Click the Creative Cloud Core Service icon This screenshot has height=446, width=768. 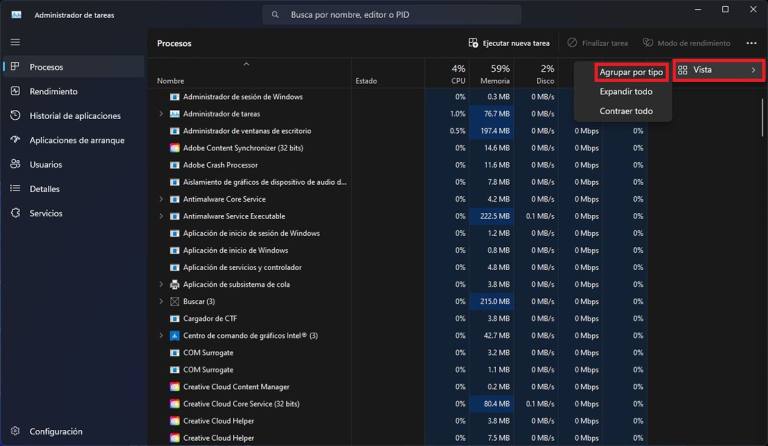pos(174,404)
